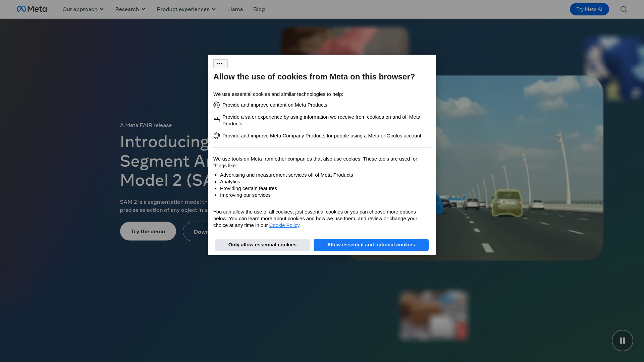Expand the 'Our approach' dropdown menu
This screenshot has height=362, width=644.
83,9
